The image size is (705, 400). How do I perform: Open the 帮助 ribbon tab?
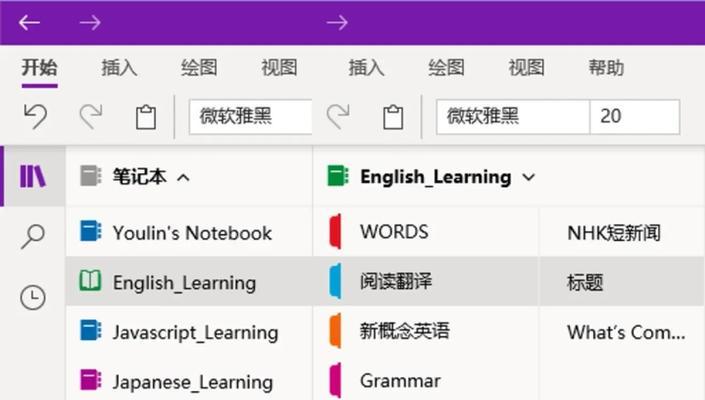click(606, 68)
